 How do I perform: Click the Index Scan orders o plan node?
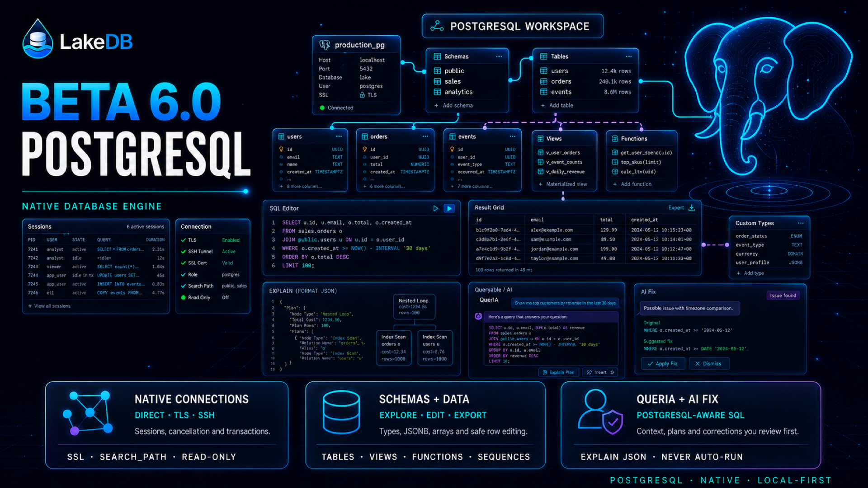(x=393, y=348)
